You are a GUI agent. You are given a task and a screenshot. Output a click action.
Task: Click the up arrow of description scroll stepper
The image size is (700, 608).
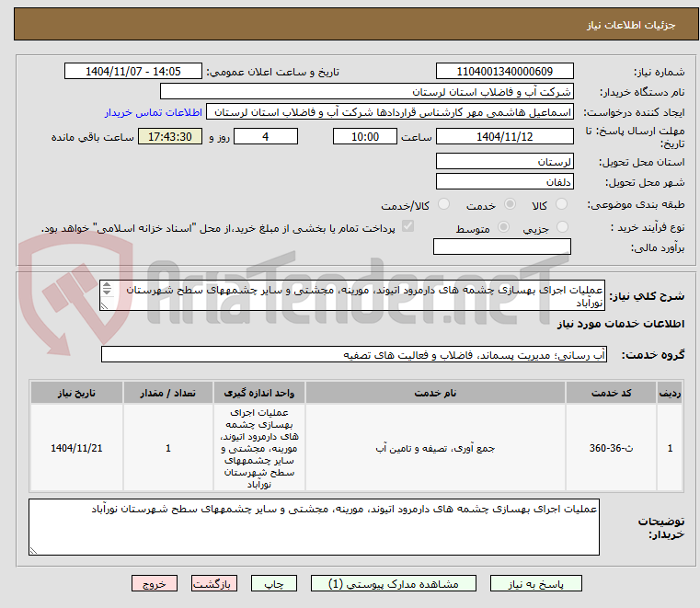107,286
